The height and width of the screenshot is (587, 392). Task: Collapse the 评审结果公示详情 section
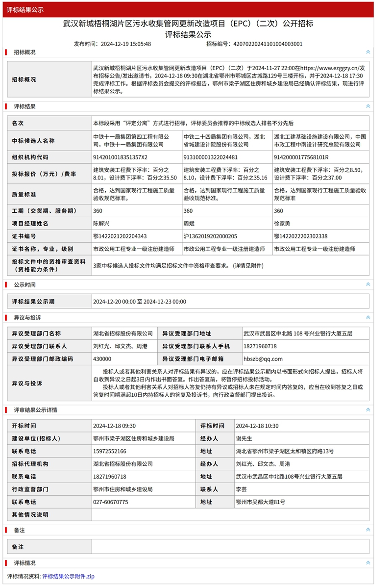pos(367,410)
